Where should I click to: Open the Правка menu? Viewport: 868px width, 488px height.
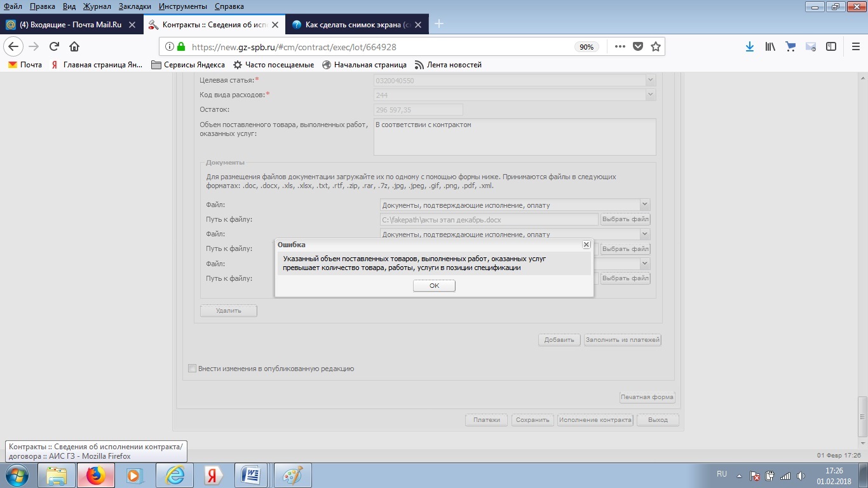[43, 6]
